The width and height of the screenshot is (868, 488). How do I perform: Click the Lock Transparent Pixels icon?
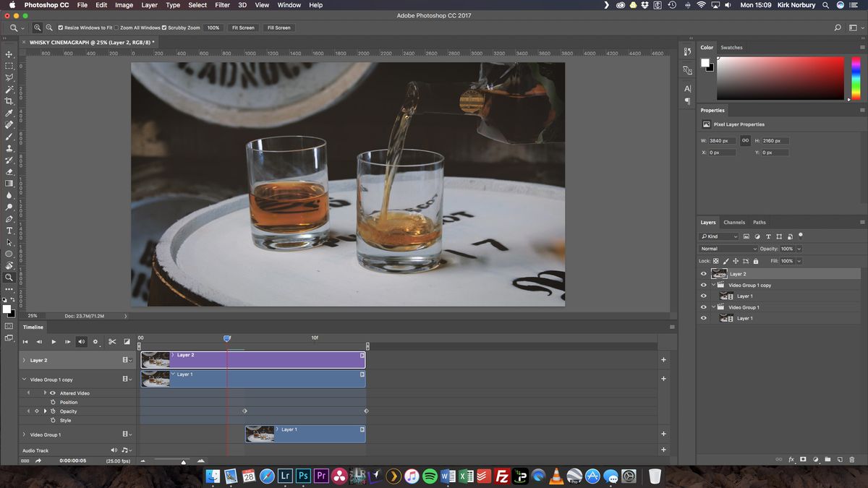coord(715,261)
